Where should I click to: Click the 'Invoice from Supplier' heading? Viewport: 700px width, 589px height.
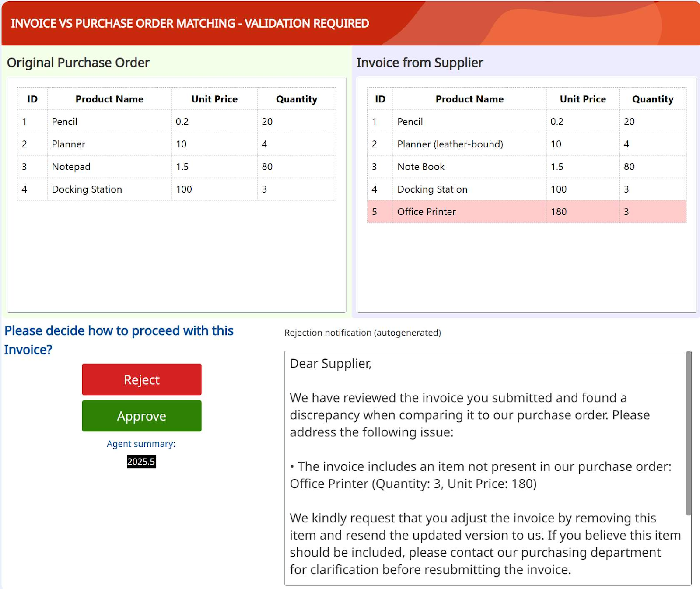(x=420, y=63)
